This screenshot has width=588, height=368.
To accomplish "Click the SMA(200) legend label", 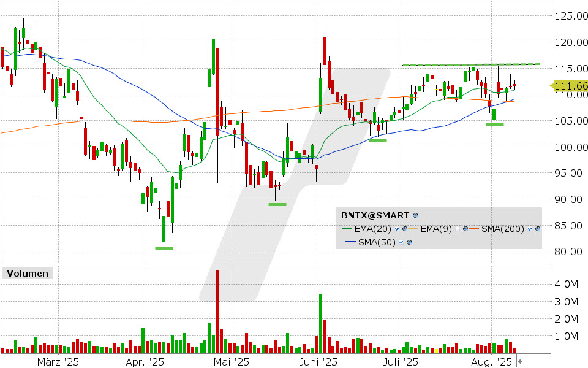I will click(502, 229).
